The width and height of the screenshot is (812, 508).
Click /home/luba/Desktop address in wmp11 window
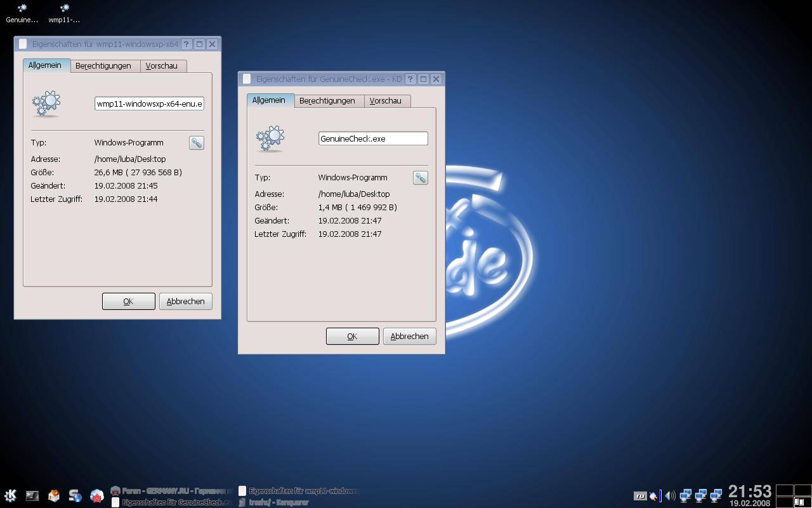coord(130,159)
